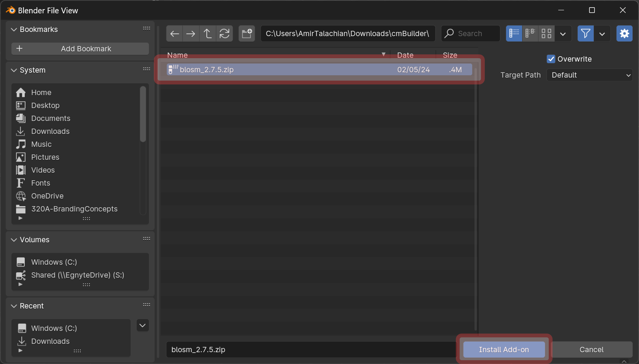This screenshot has height=364, width=639.
Task: Click the Install Add-on button
Action: click(x=503, y=350)
